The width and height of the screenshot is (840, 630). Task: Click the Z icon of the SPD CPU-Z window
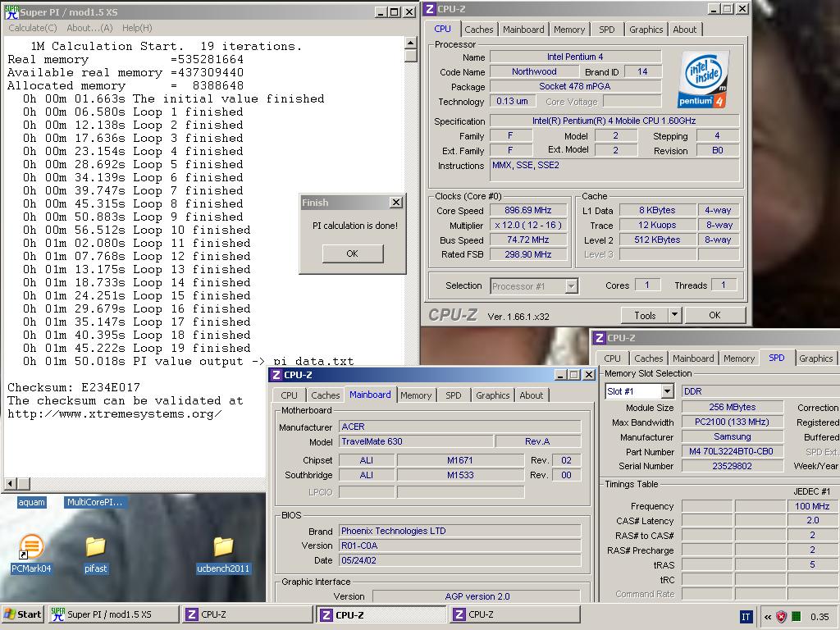[600, 337]
